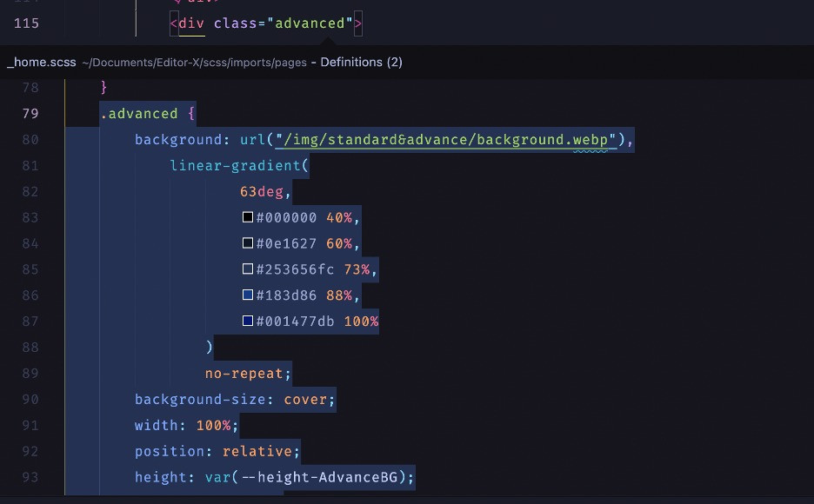Click the closing brace on line 78
This screenshot has width=814, height=504.
click(103, 87)
